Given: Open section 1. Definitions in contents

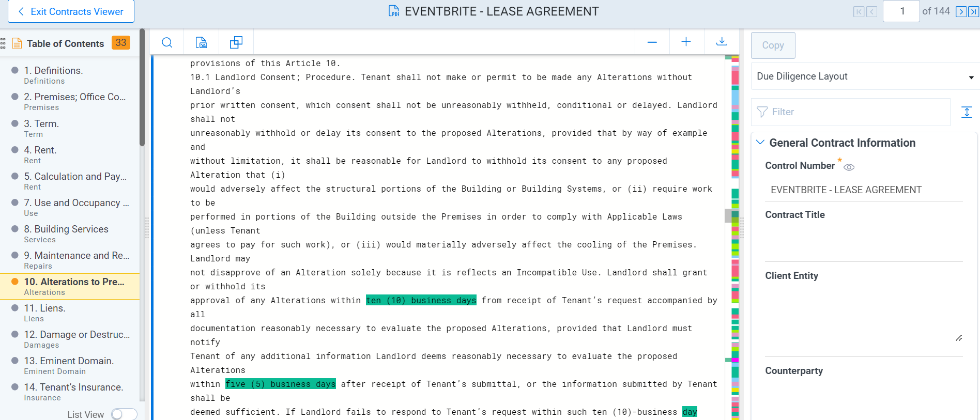Looking at the screenshot, I should click(71, 75).
